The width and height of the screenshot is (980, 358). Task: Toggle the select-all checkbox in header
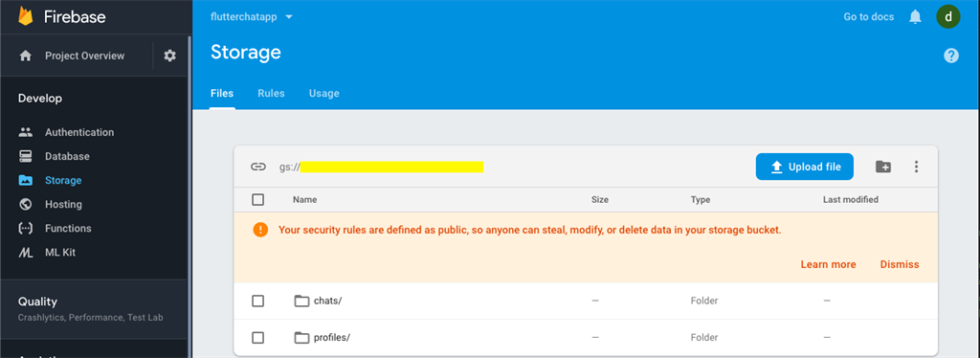(258, 200)
